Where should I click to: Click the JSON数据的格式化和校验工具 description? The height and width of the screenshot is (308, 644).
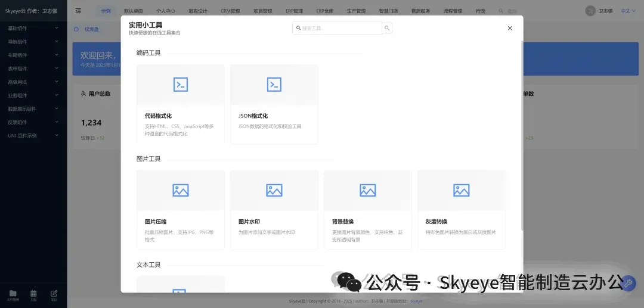[270, 126]
